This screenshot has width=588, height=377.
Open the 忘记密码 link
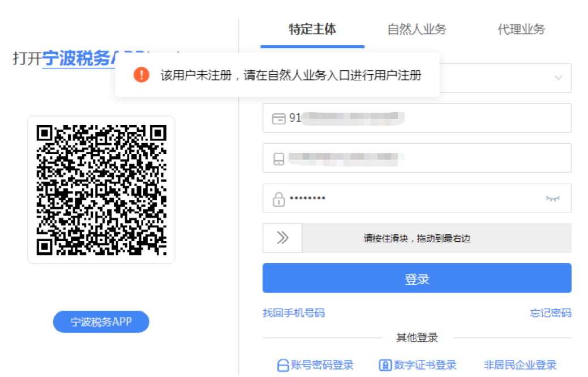pyautogui.click(x=551, y=313)
